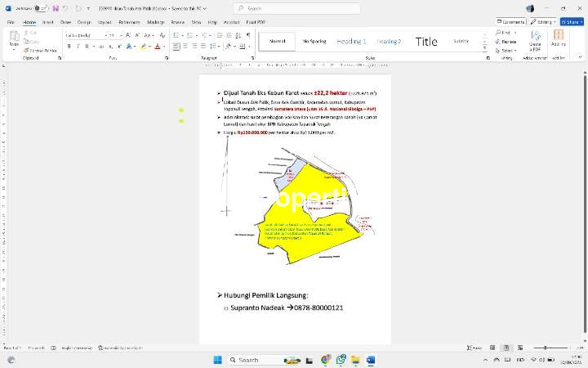Open the Change Case dropdown
Viewport: 588px width, 368px height.
click(x=149, y=35)
